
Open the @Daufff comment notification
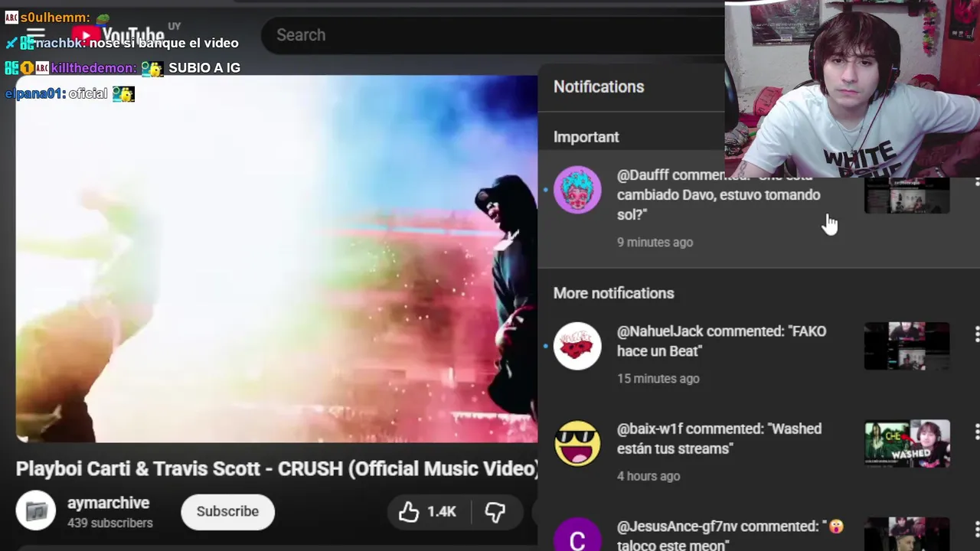coord(758,208)
